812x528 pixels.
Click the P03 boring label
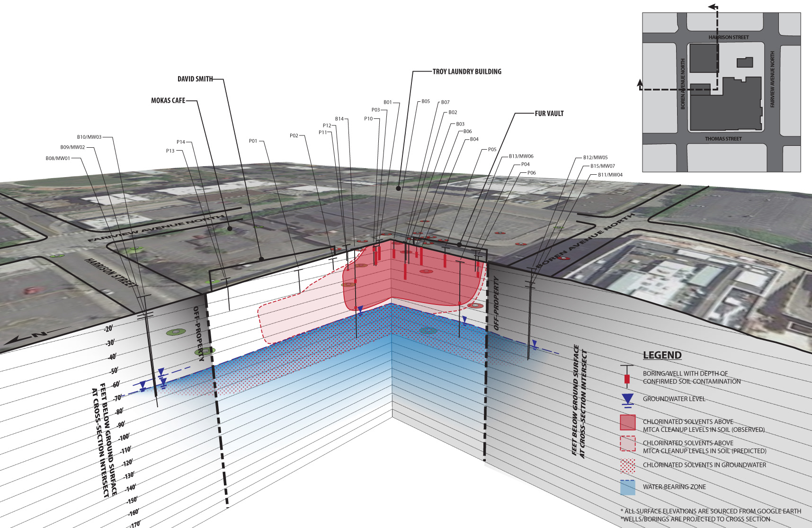click(x=376, y=110)
